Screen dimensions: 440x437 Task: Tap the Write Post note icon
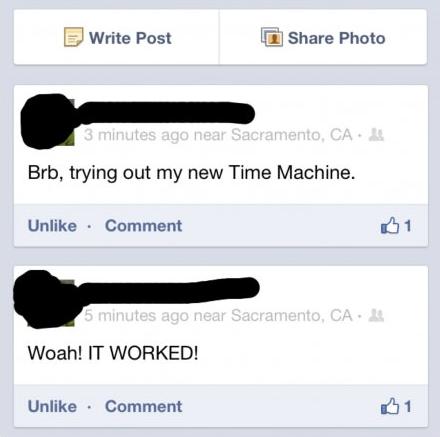[73, 37]
